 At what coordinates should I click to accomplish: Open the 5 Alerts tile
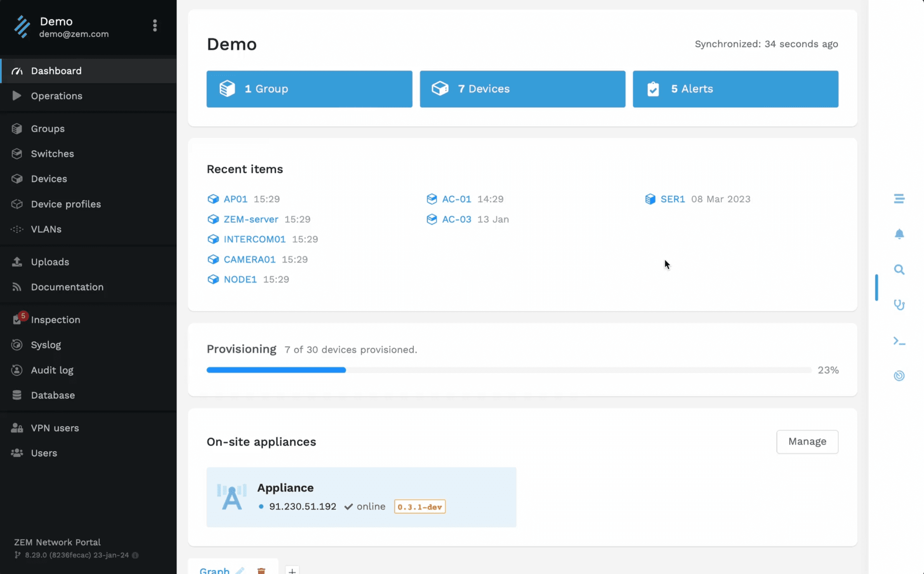pyautogui.click(x=735, y=89)
